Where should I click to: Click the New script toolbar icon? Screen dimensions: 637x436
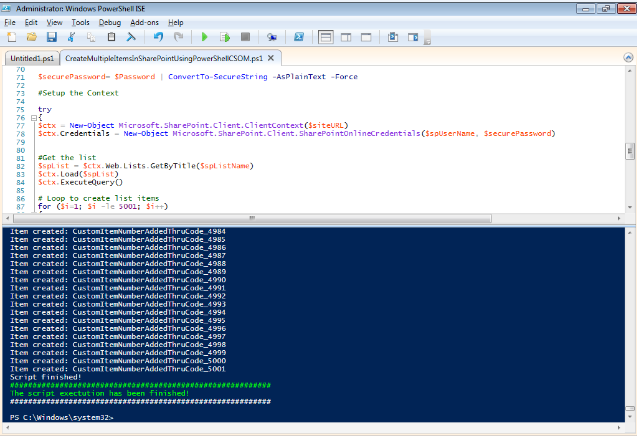coord(12,37)
